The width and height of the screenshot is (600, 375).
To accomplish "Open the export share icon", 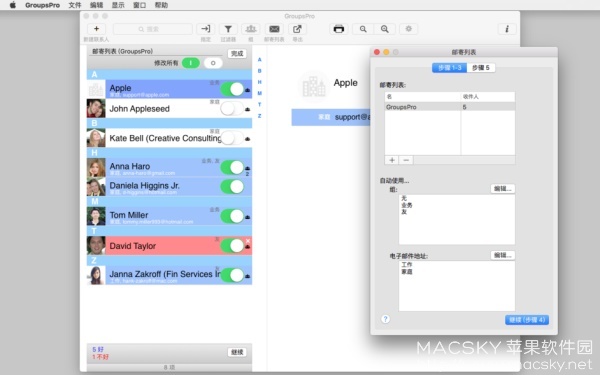I will (297, 29).
